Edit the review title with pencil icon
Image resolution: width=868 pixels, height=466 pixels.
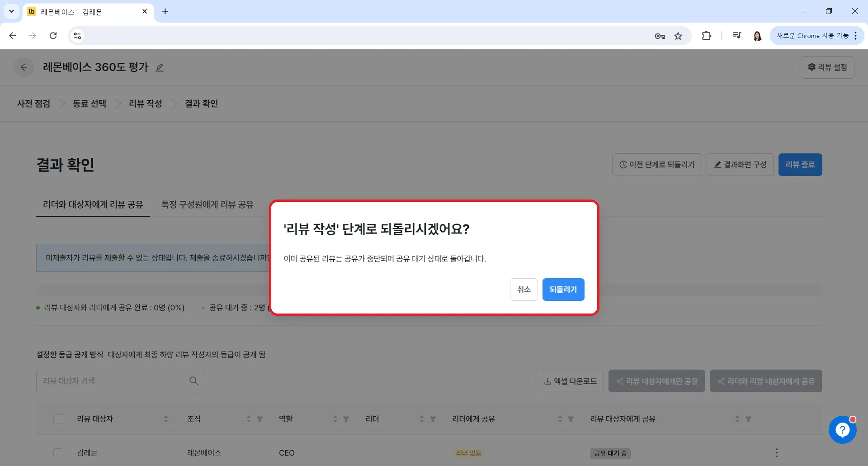click(x=160, y=67)
